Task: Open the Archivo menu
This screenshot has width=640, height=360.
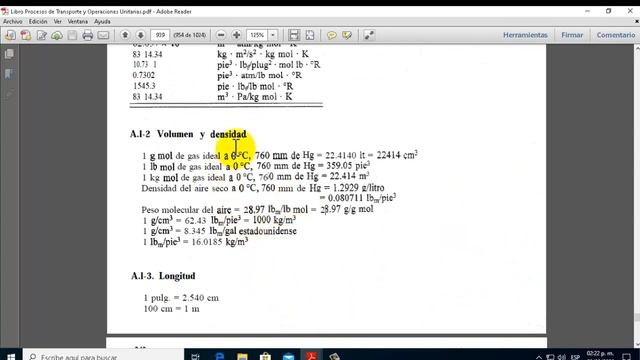Action: click(x=13, y=22)
